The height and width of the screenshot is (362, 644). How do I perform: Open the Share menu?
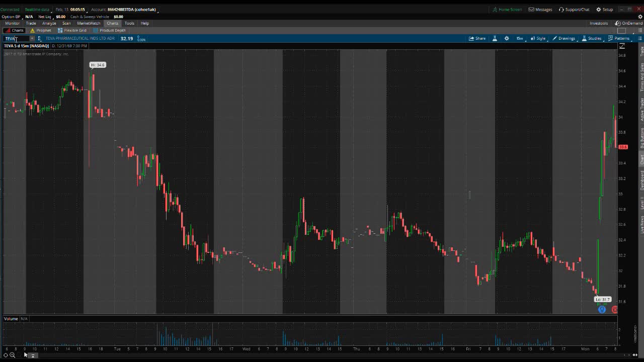click(x=477, y=38)
